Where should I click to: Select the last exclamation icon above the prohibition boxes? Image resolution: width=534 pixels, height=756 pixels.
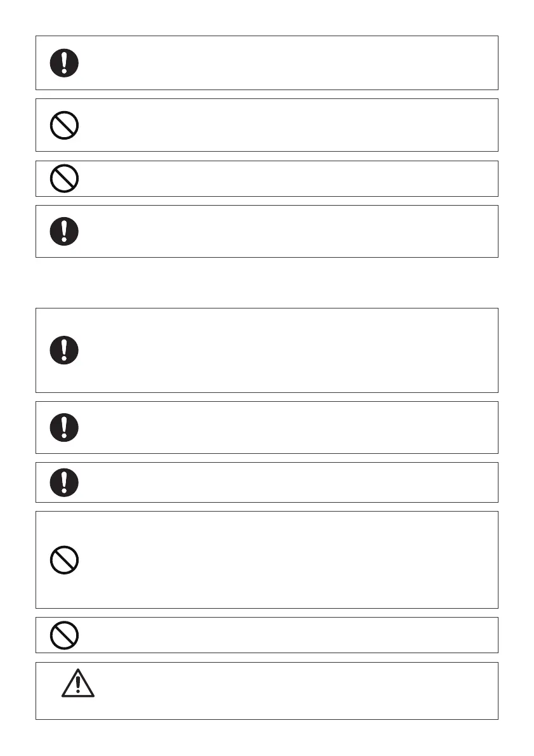coord(64,482)
